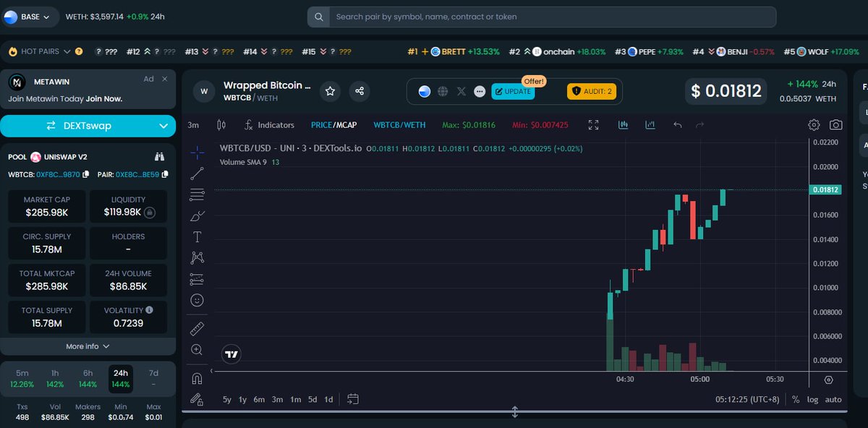Open the price axis settings icon

(829, 380)
